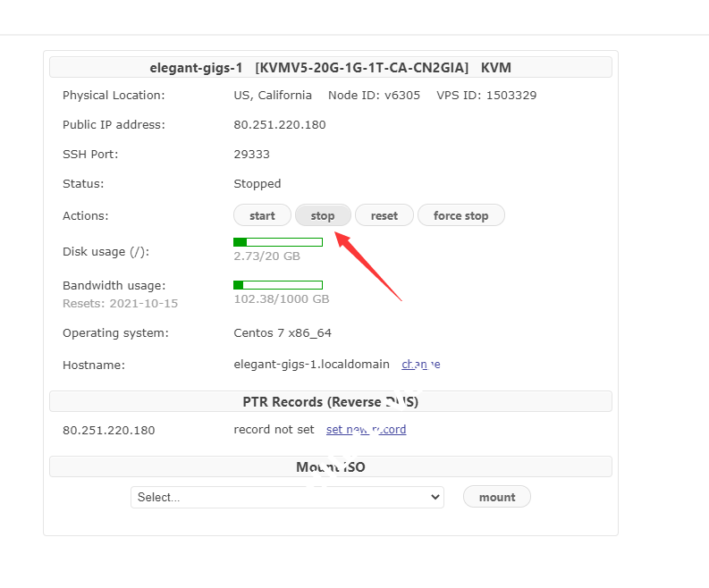Click the PTR Records section header
Viewport: 709px width, 588px height.
[x=331, y=401]
